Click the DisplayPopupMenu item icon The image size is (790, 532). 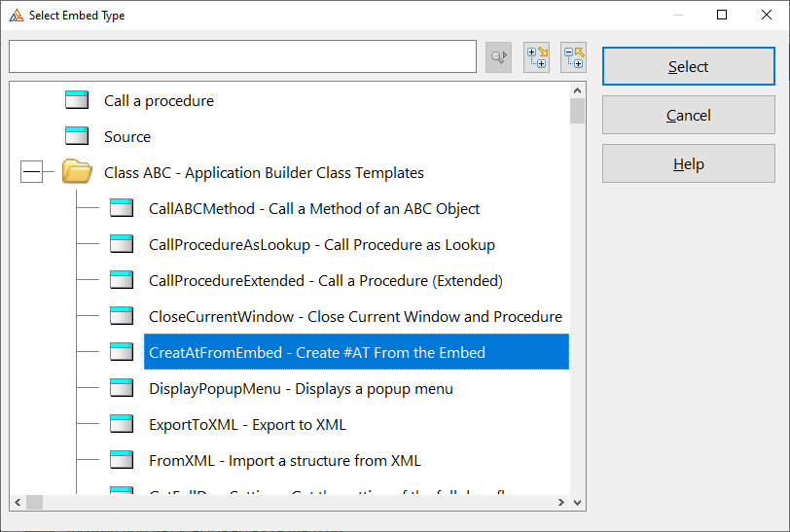pyautogui.click(x=122, y=388)
